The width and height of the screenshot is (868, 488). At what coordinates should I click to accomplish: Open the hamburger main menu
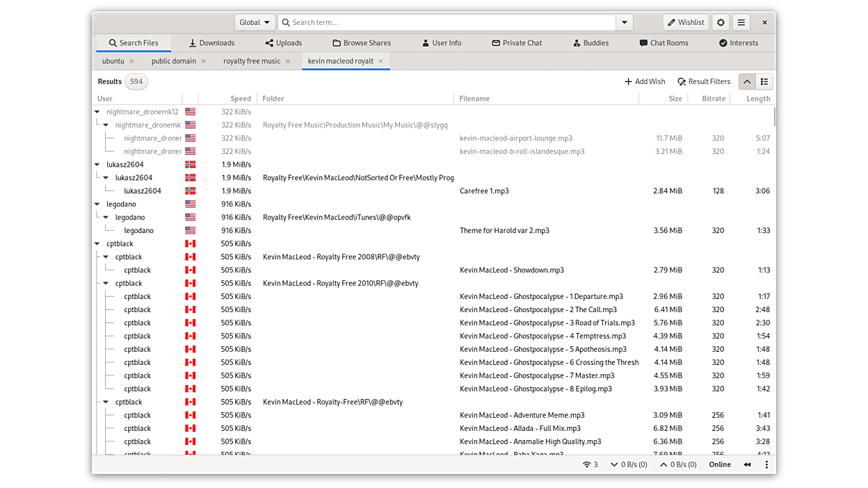(x=741, y=22)
